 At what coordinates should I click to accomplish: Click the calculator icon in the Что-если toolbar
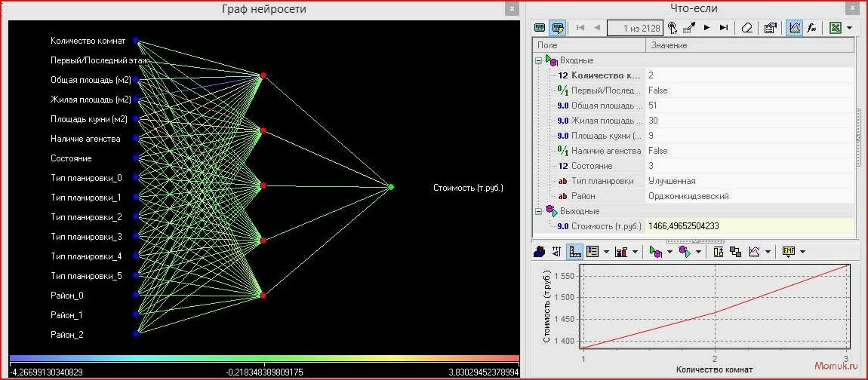(539, 28)
